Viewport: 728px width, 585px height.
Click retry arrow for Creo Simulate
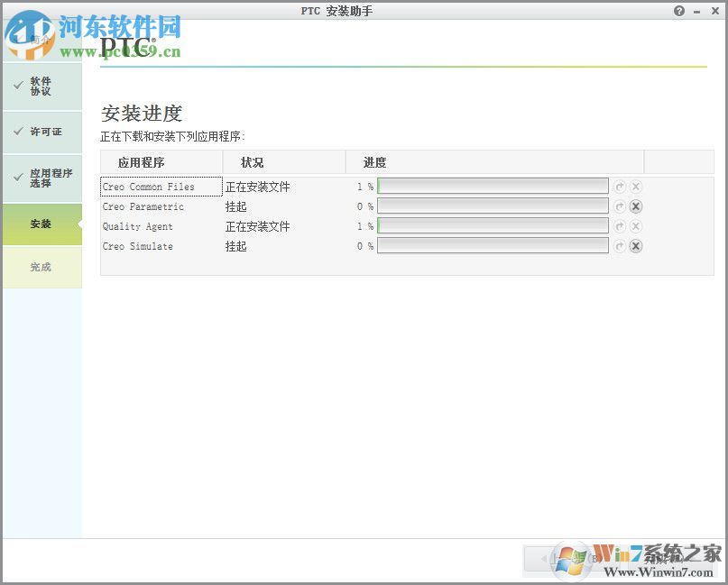coord(620,246)
